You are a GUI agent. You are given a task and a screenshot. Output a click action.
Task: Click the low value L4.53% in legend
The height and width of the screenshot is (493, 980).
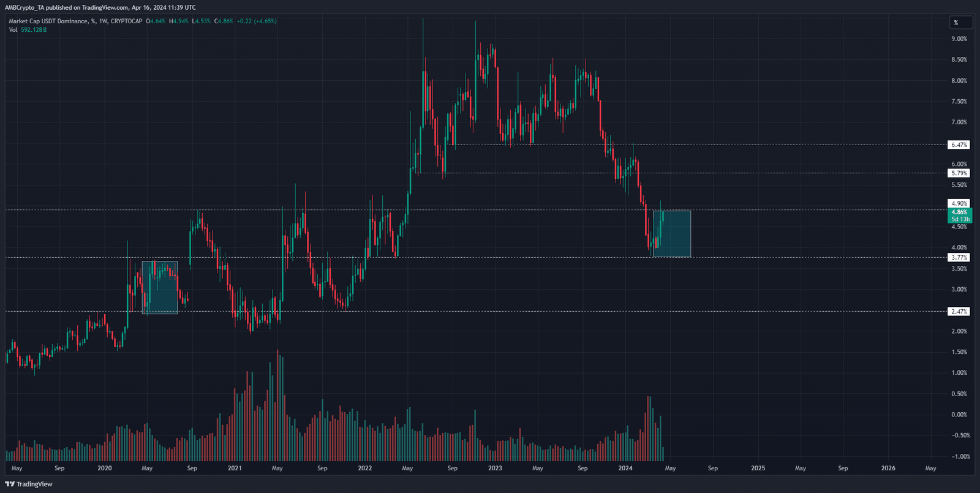(201, 21)
